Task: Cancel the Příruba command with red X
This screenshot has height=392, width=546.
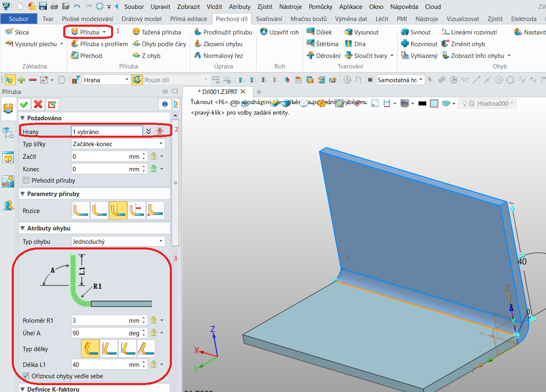Action: click(x=38, y=104)
